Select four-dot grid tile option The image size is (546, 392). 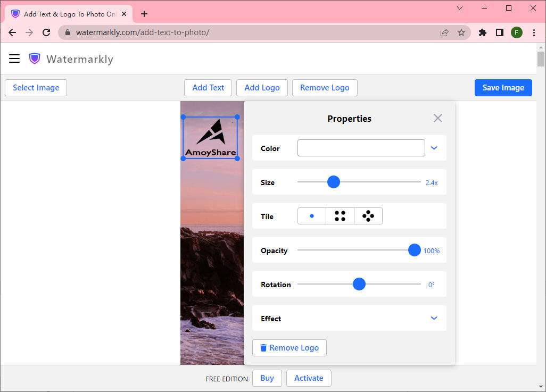[x=340, y=216]
